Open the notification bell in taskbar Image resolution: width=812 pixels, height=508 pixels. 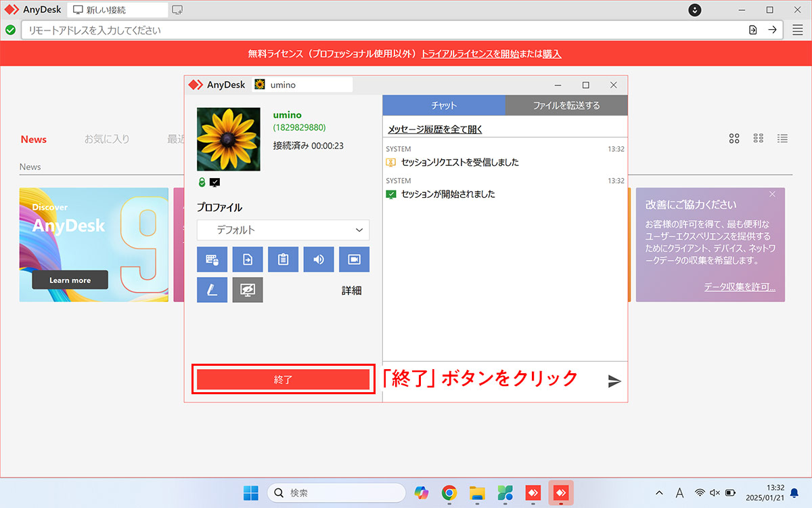[794, 492]
